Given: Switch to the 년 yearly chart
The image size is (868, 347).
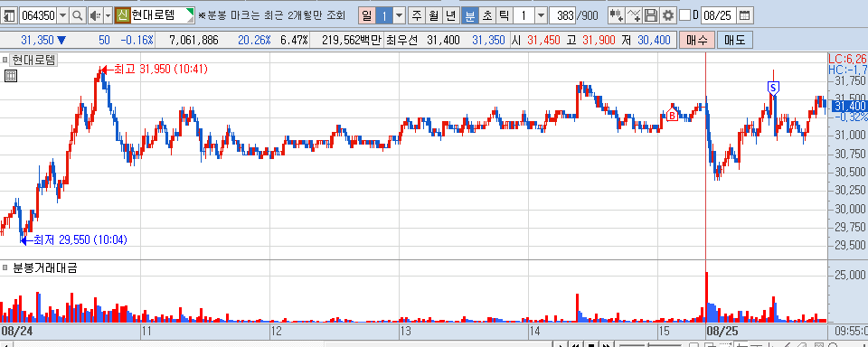Looking at the screenshot, I should click(x=452, y=15).
